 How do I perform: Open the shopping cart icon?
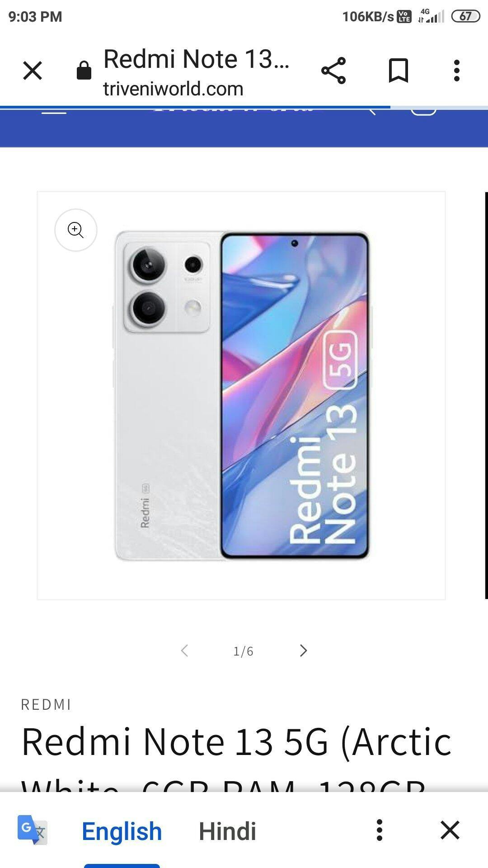[x=423, y=112]
